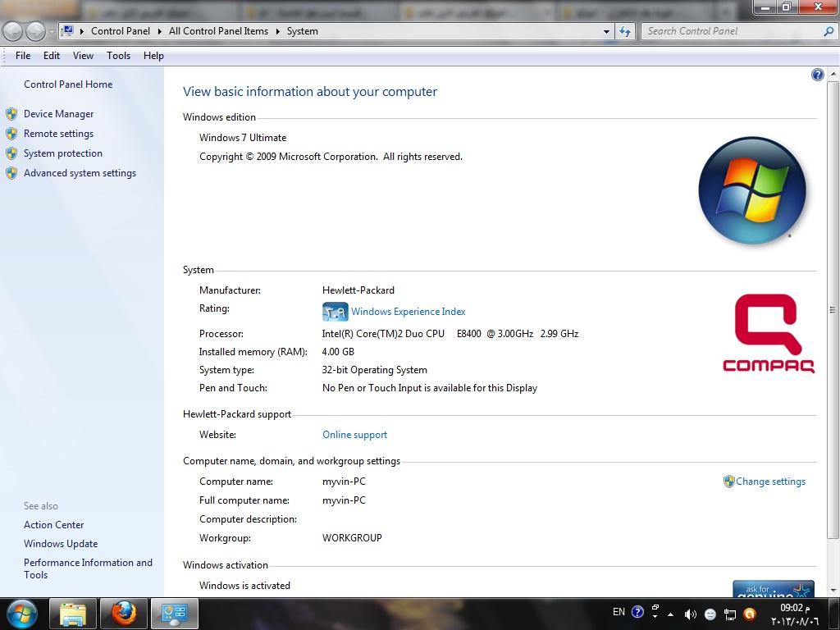Open Firefox from taskbar
This screenshot has height=630, width=840.
pyautogui.click(x=124, y=614)
